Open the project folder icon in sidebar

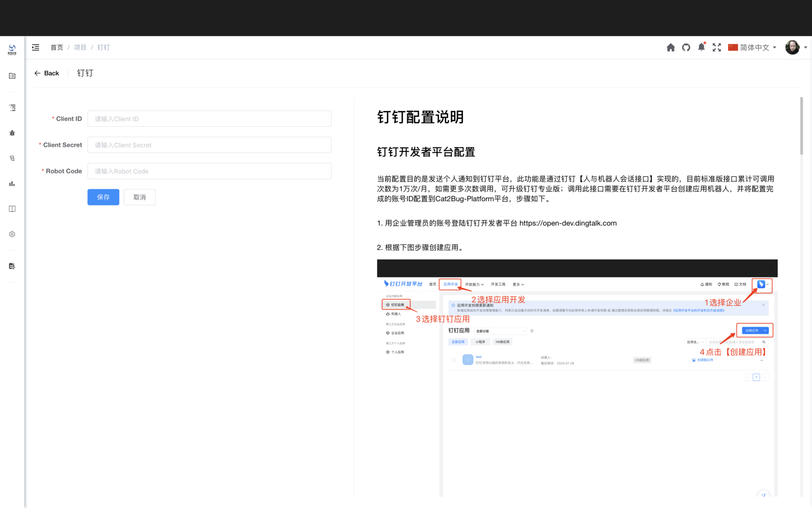click(x=12, y=76)
